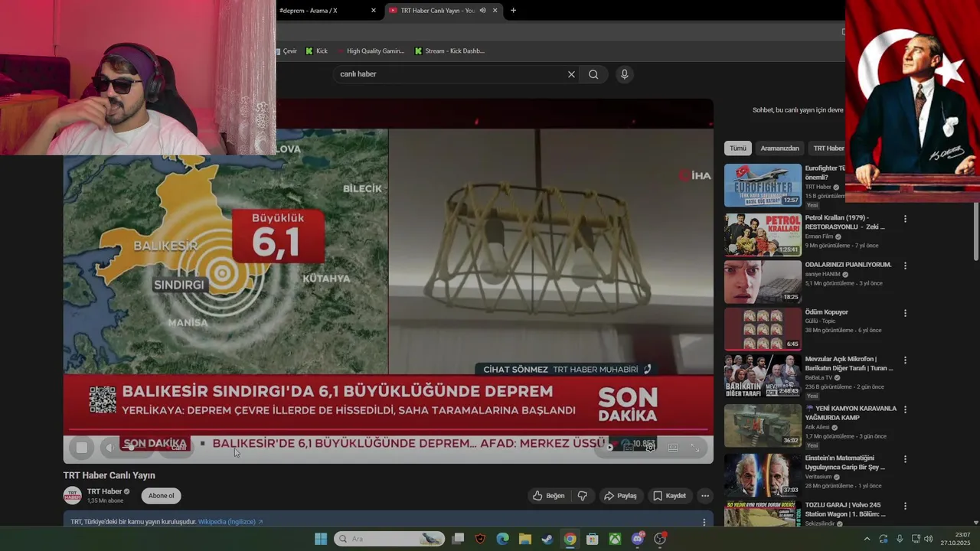Screen dimensions: 980x551
Task: Open more actions next to Kaydet
Action: [705, 496]
